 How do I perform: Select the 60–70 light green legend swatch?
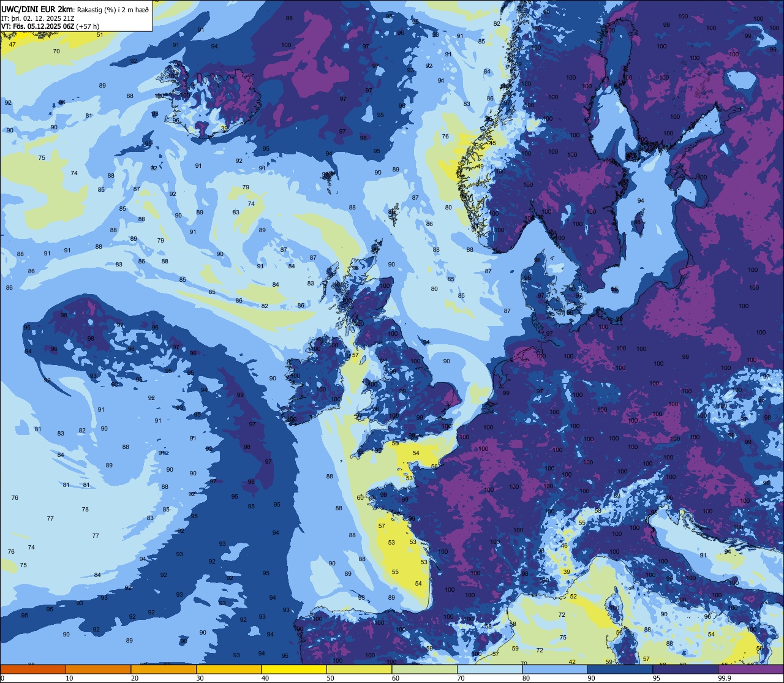424,669
